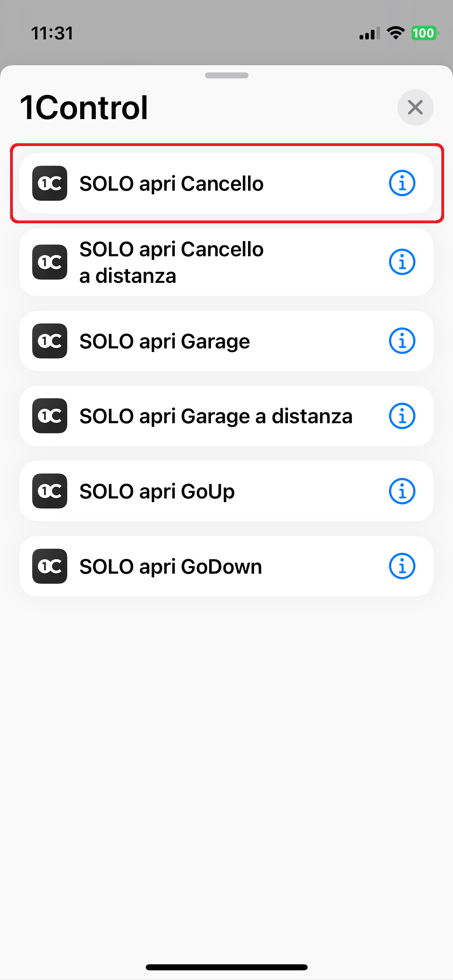Tap the sheet grabber handle at top

coord(226,75)
